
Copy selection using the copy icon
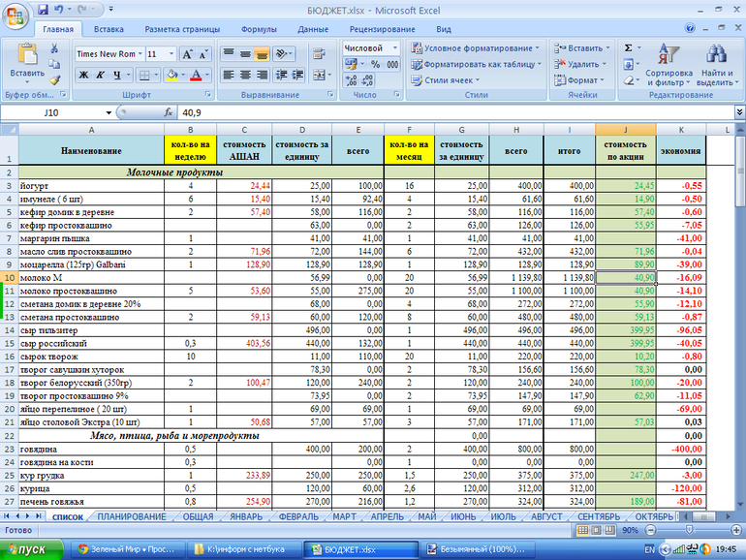tap(54, 64)
